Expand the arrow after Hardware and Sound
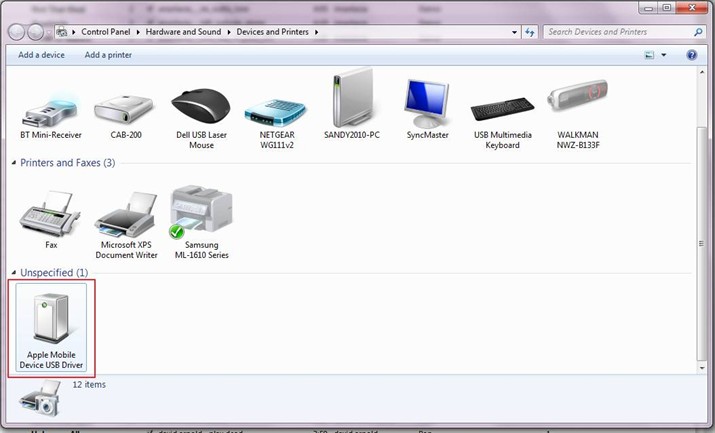715x433 pixels. tap(229, 32)
